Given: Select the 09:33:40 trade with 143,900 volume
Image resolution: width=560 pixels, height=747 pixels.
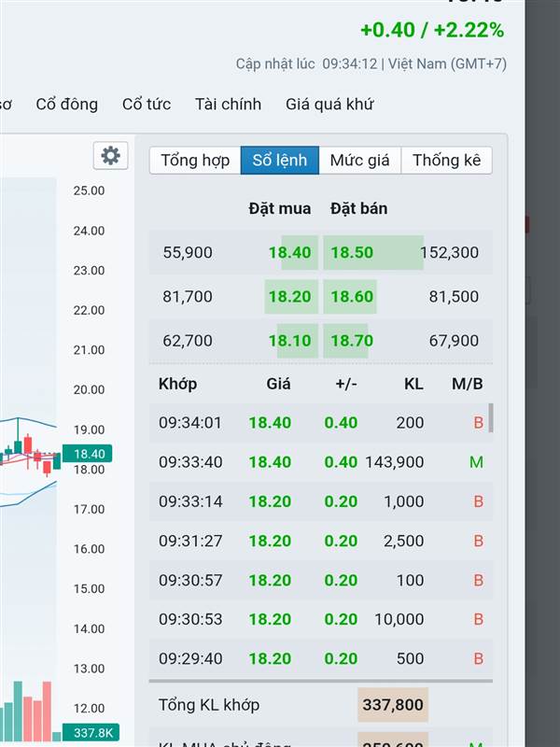Looking at the screenshot, I should tap(320, 462).
